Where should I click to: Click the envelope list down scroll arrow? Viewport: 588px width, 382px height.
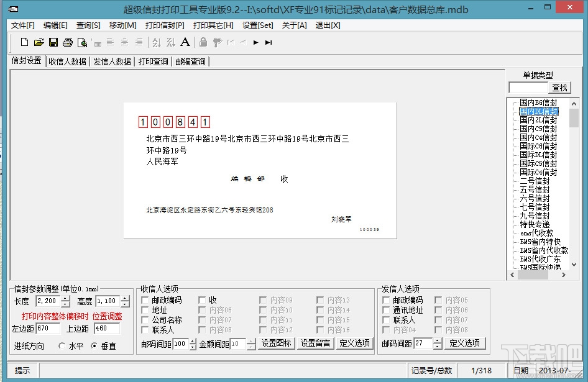(574, 264)
